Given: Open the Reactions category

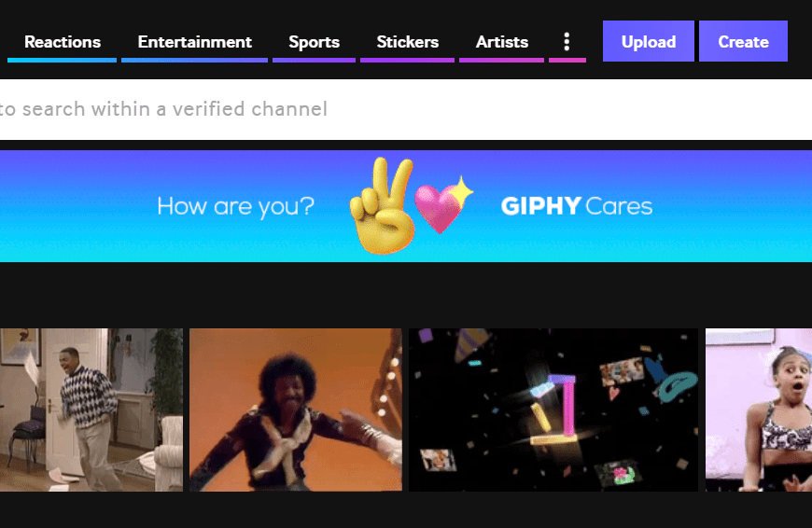Looking at the screenshot, I should (63, 42).
